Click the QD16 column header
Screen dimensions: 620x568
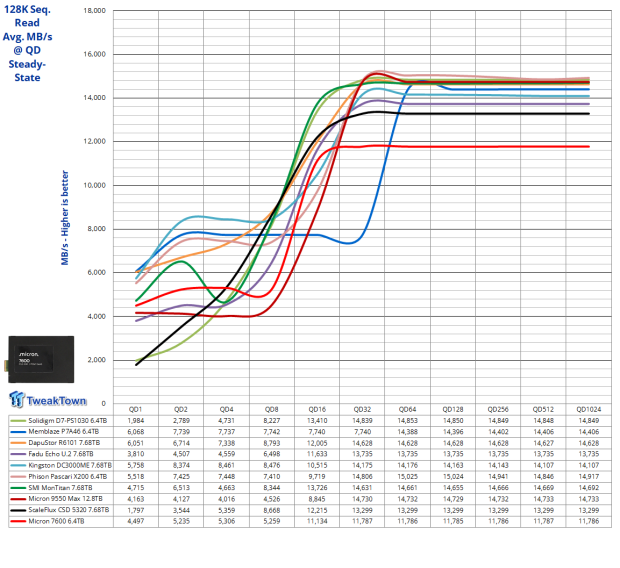pos(317,409)
